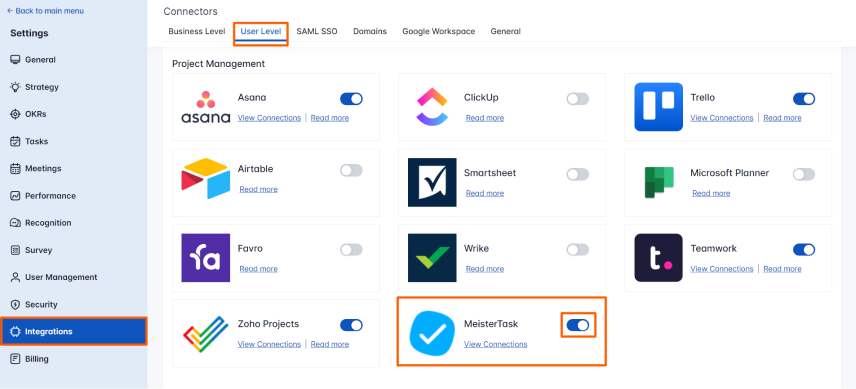Image resolution: width=856 pixels, height=389 pixels.
Task: Open Asana View Connections link
Action: [269, 118]
